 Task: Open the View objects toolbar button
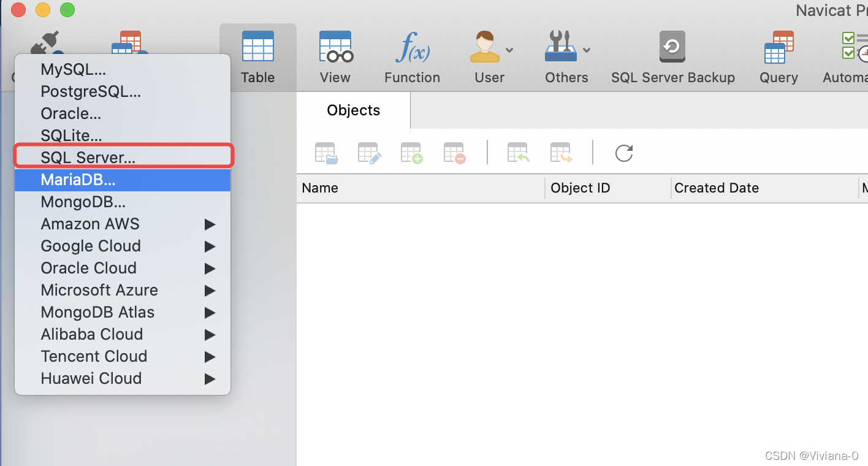(335, 58)
